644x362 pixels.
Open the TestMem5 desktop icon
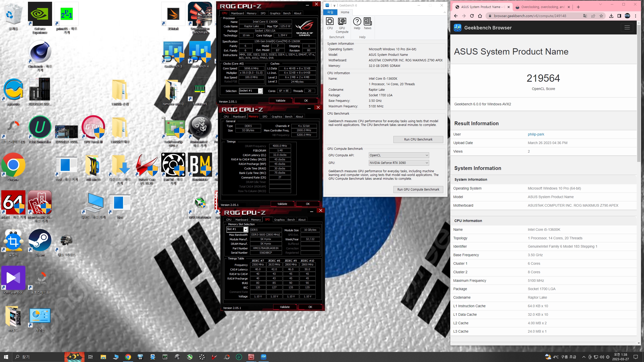coord(200,92)
